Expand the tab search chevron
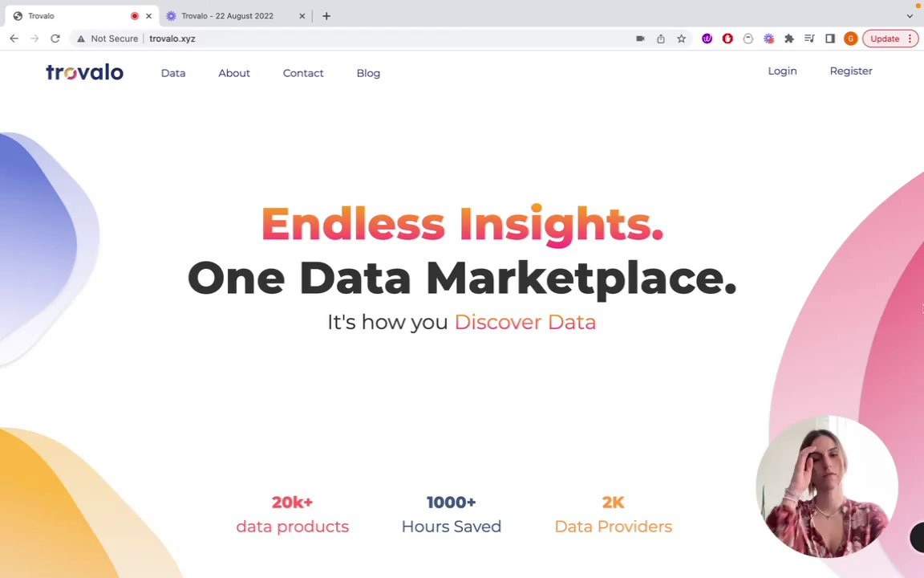 point(910,16)
